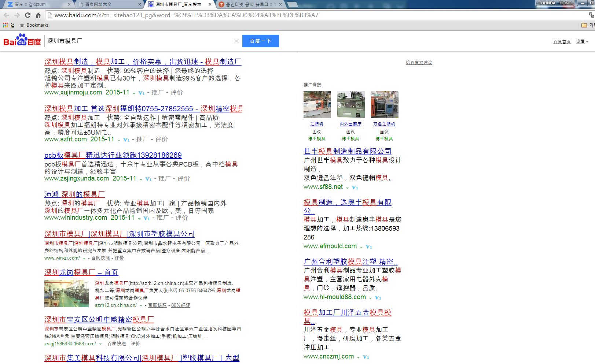Screen dimensions: 595x364
Task: Click the 注塑机 promotion thumbnail
Action: 317,104
